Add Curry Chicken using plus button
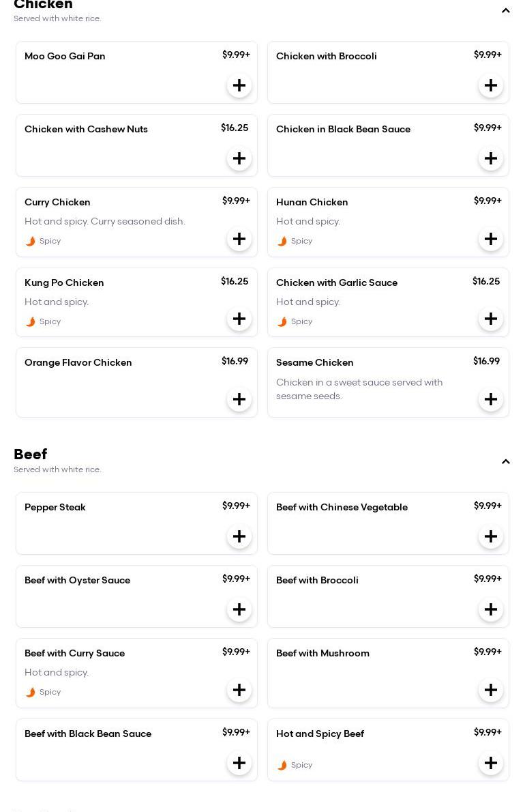Viewport: 525px width, 812px height. (x=239, y=240)
